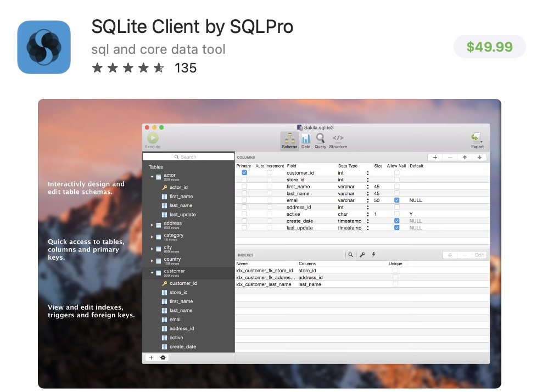Image resolution: width=548 pixels, height=392 pixels.
Task: Switch to Data view
Action: tap(306, 141)
